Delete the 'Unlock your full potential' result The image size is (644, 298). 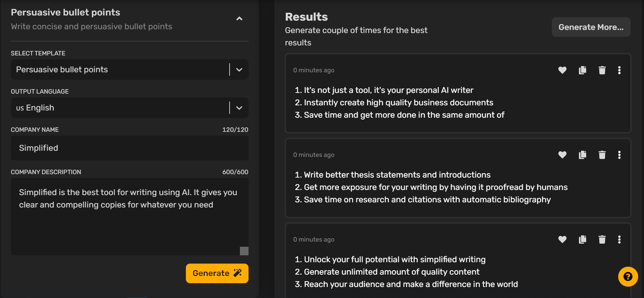pyautogui.click(x=602, y=240)
